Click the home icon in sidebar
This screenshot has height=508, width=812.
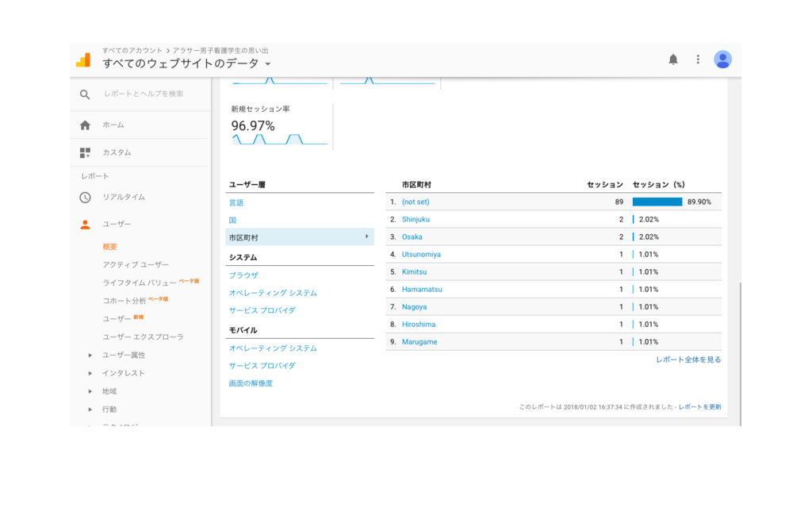pos(85,125)
